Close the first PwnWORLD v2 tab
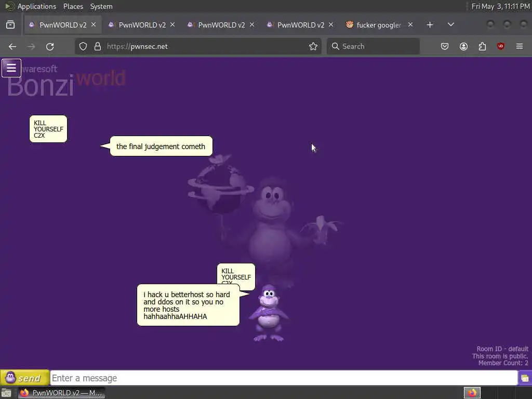The image size is (532, 399). coord(94,25)
